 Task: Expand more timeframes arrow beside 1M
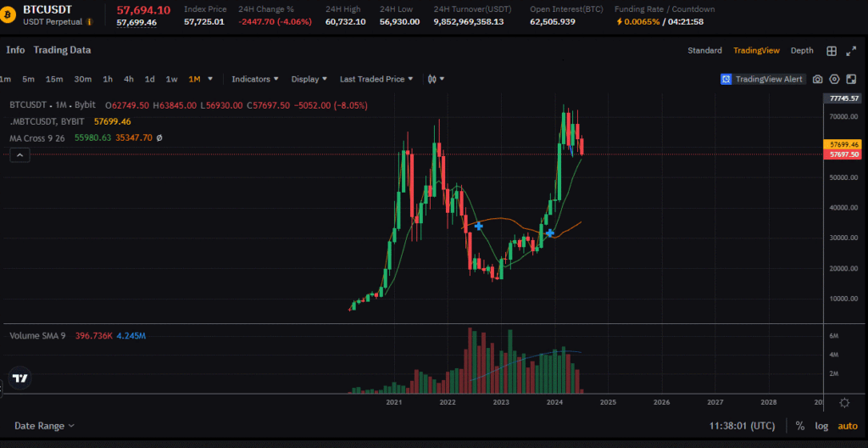click(210, 79)
